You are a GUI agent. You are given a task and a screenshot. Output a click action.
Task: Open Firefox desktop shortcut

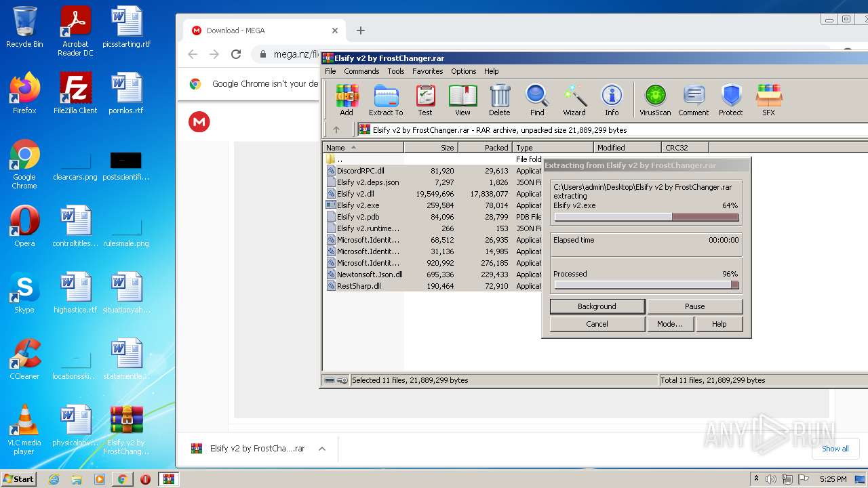click(24, 94)
